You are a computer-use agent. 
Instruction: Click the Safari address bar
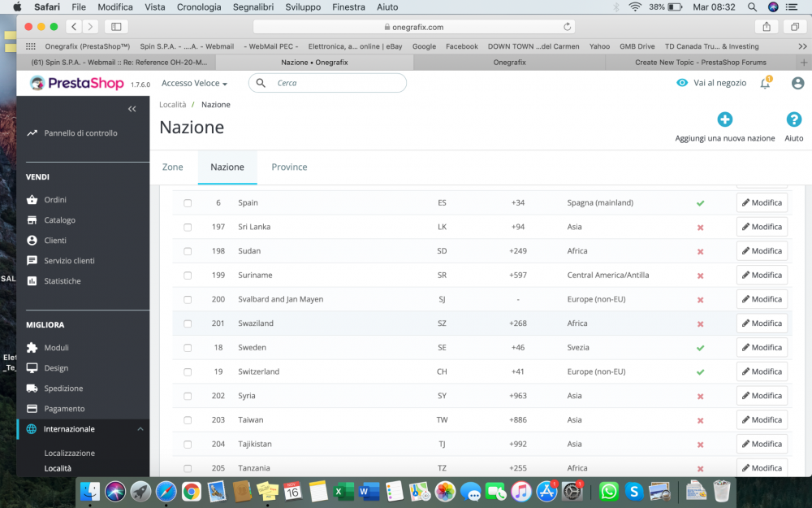[x=414, y=27]
